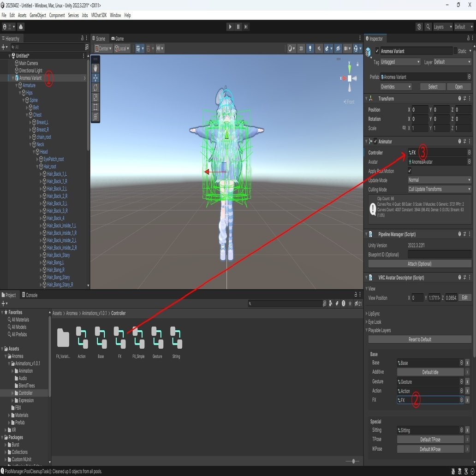Select the Scale tool in Scene toolbar

tap(95, 97)
